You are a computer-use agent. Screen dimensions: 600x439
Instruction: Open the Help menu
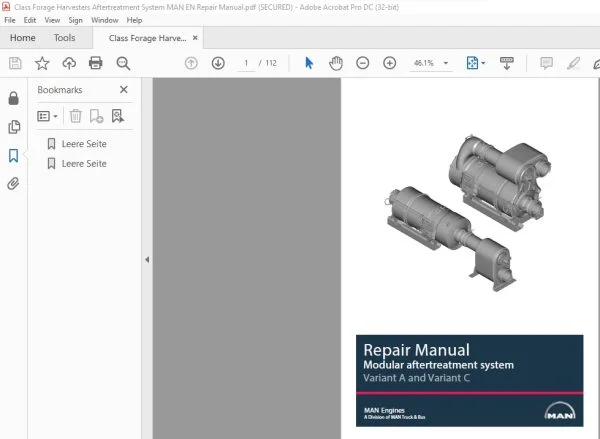coord(134,20)
